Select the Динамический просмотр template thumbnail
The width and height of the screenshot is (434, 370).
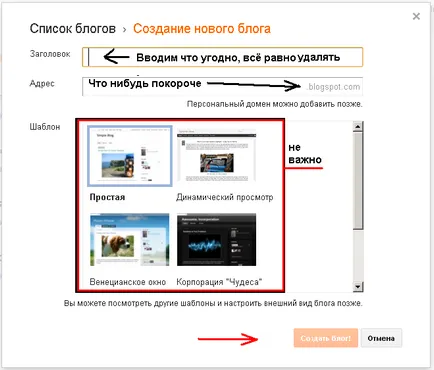(x=217, y=155)
